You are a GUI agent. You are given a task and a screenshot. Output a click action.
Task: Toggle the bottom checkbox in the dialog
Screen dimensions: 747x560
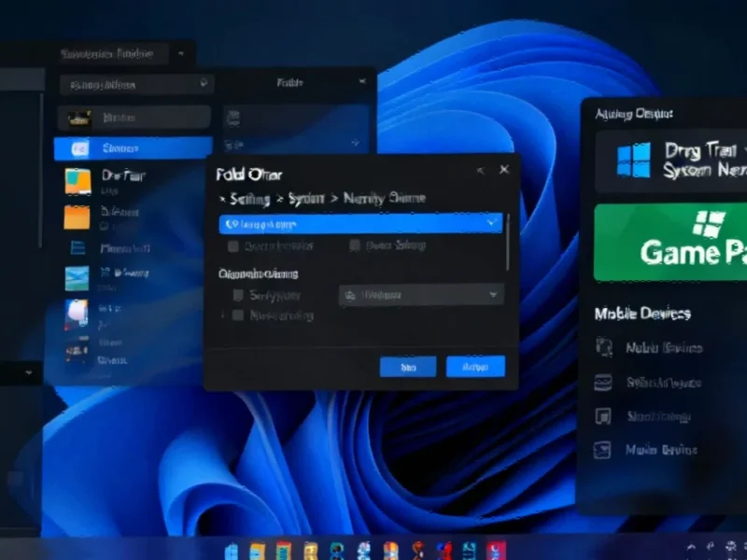pyautogui.click(x=237, y=315)
